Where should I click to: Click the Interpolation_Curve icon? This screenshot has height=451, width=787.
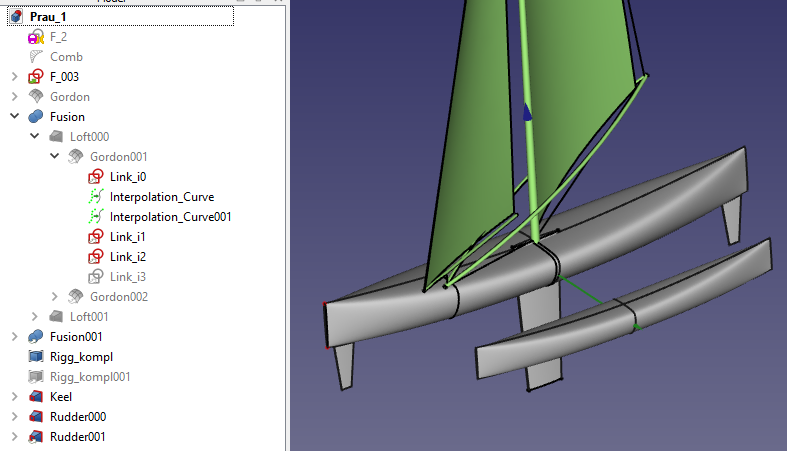click(96, 197)
